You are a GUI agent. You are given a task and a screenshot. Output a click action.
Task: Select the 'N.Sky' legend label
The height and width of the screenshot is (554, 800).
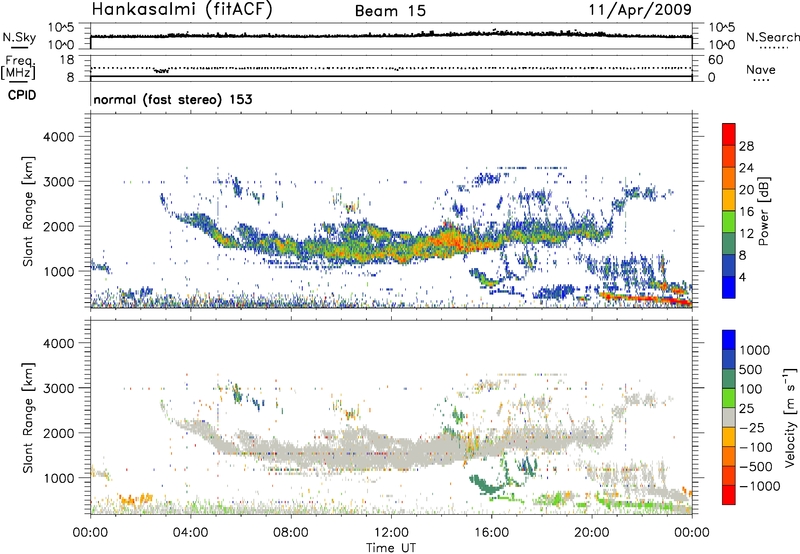pos(19,37)
